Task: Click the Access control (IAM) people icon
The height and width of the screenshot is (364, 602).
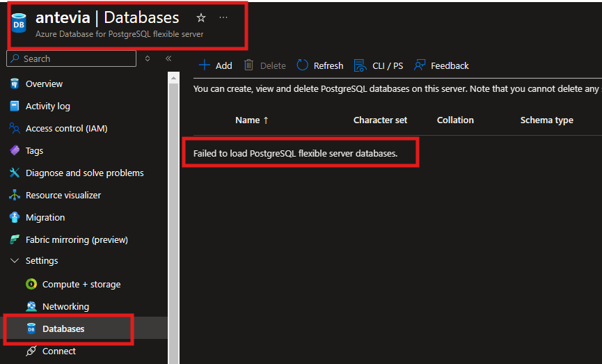Action: pos(15,128)
